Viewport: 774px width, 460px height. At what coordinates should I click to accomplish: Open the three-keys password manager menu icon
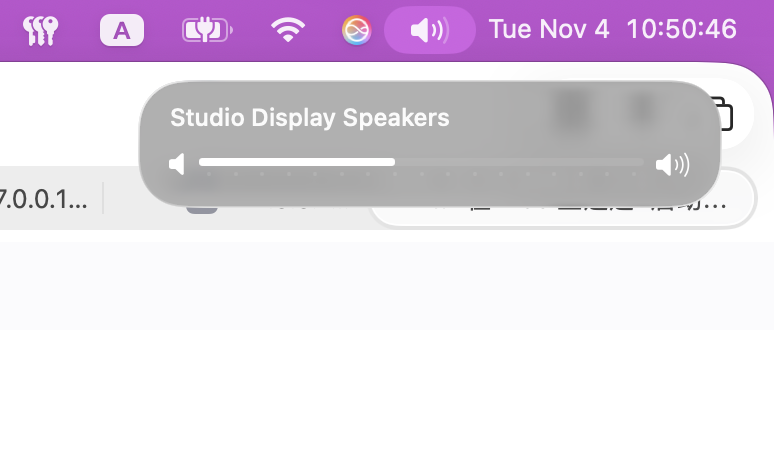coord(40,31)
